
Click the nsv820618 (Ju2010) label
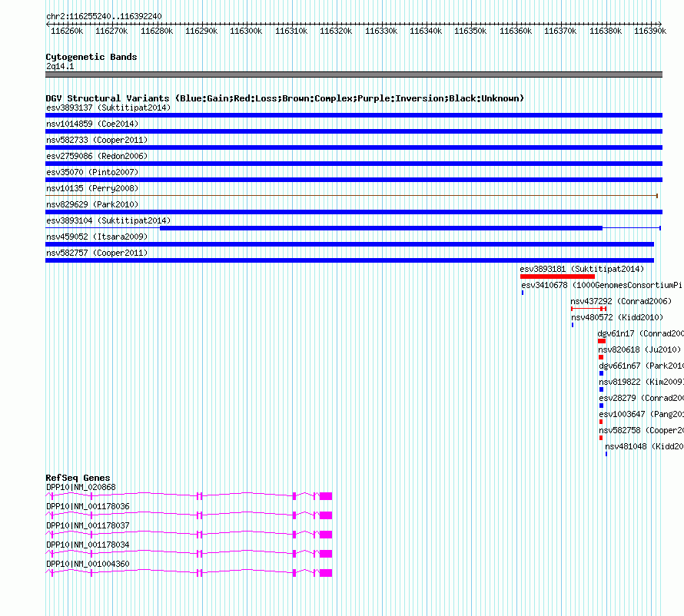click(639, 349)
